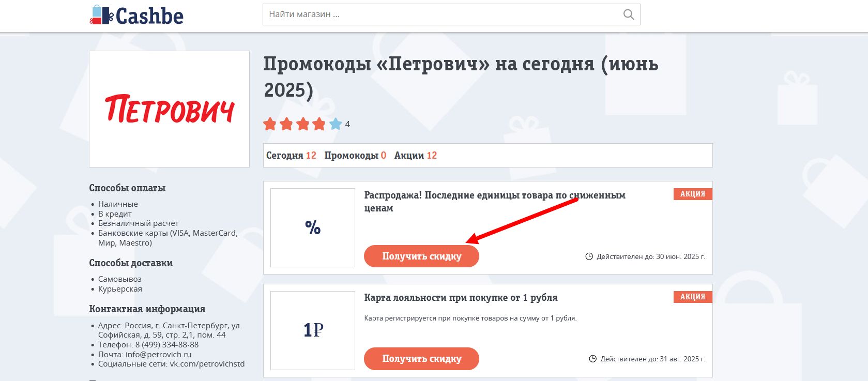The height and width of the screenshot is (381, 868).
Task: Click the percent icon on sale offer
Action: click(313, 227)
